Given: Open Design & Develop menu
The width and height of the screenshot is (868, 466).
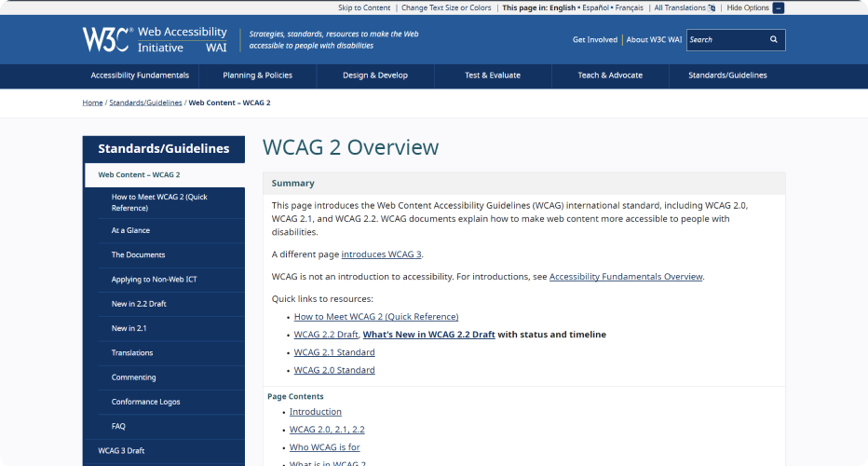Looking at the screenshot, I should [x=374, y=75].
